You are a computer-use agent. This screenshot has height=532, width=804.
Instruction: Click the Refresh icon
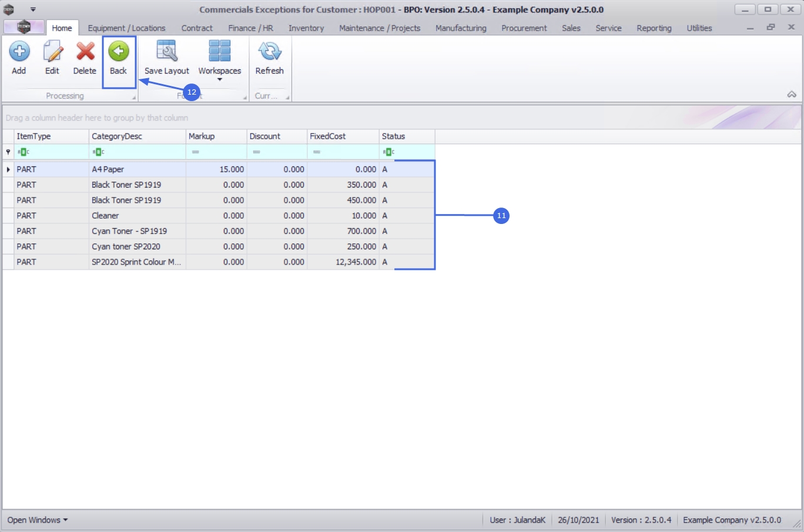(x=269, y=52)
